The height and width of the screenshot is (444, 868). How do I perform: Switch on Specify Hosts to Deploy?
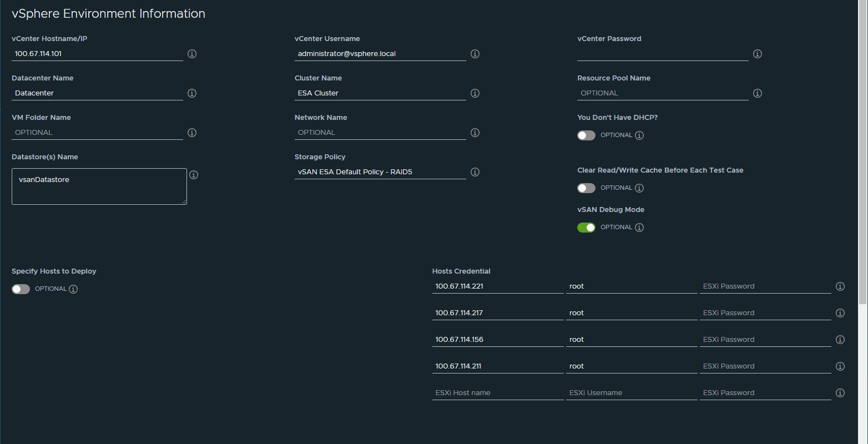point(21,289)
